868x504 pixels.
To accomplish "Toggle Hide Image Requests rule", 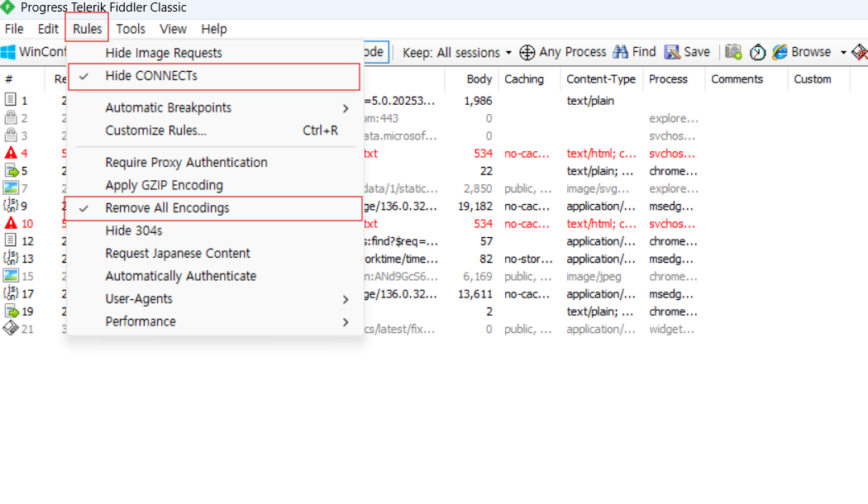I will click(215, 53).
